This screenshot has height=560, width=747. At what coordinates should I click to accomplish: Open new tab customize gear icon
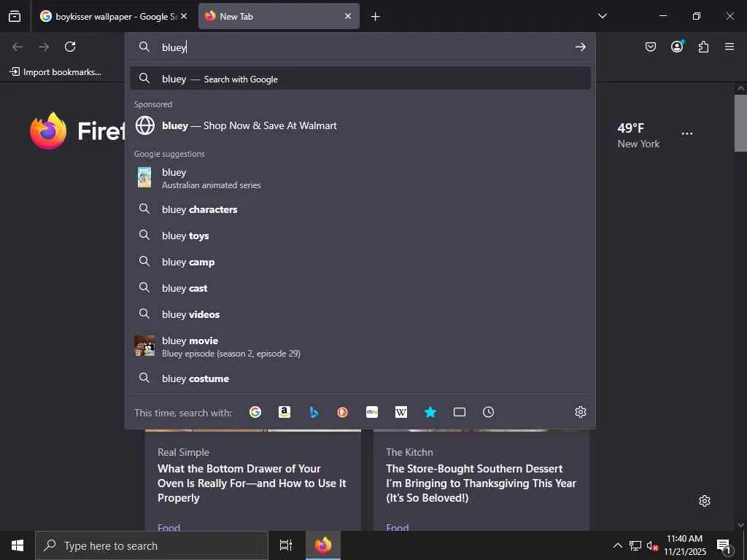[x=705, y=501]
